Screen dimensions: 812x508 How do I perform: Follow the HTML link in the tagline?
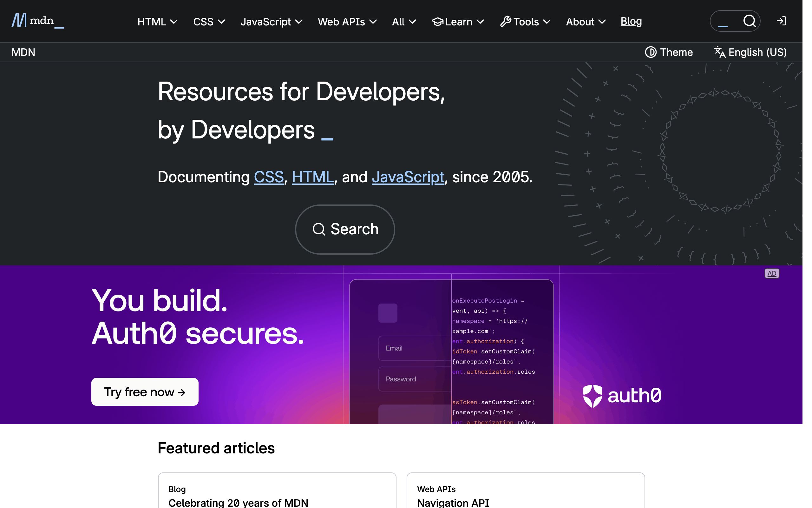313,177
